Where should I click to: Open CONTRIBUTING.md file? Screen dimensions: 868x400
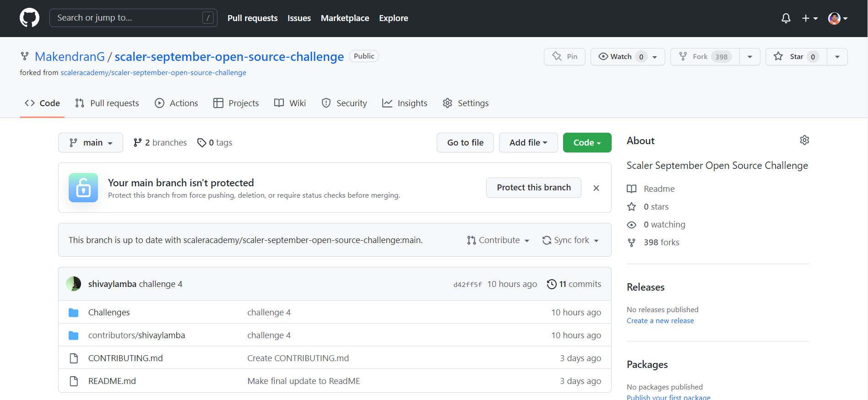(x=125, y=358)
